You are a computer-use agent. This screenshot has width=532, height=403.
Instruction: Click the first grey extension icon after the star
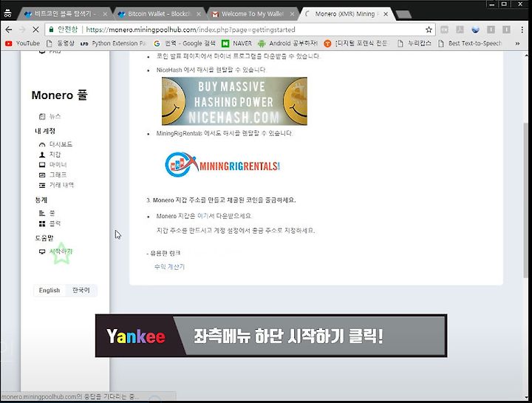[445, 30]
